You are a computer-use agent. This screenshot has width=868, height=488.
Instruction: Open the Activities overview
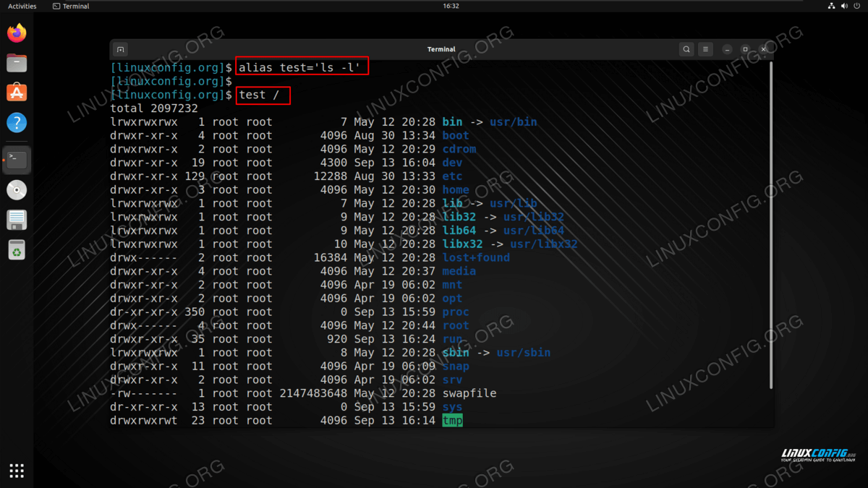[22, 6]
